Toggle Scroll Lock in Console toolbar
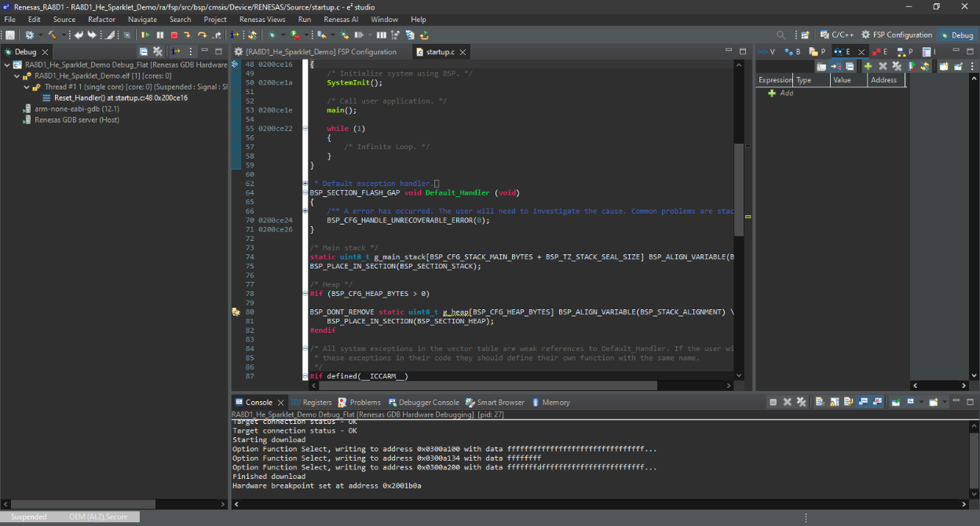Image resolution: width=980 pixels, height=526 pixels. tap(833, 402)
